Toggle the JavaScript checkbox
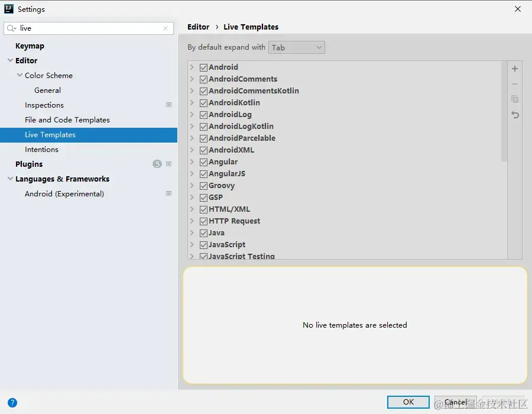This screenshot has width=532, height=414. (203, 245)
